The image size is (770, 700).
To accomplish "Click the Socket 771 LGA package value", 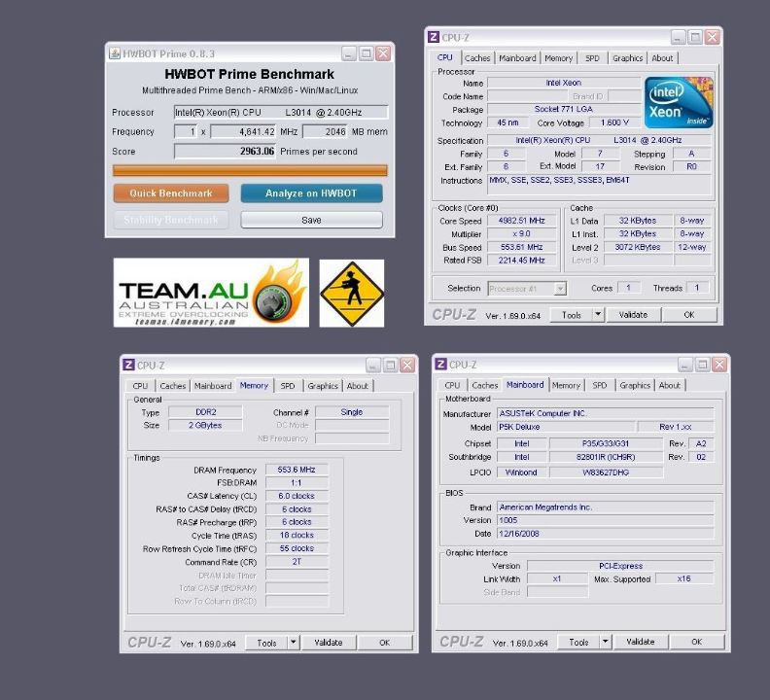I will click(x=563, y=109).
